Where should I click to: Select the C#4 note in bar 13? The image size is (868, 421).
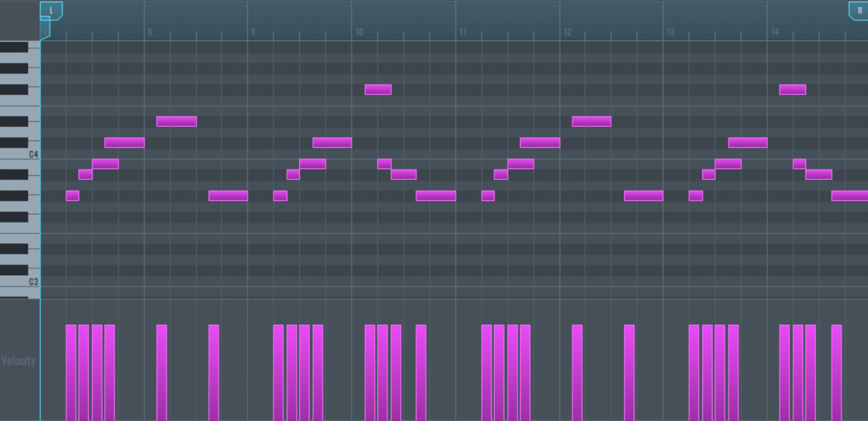pyautogui.click(x=748, y=143)
